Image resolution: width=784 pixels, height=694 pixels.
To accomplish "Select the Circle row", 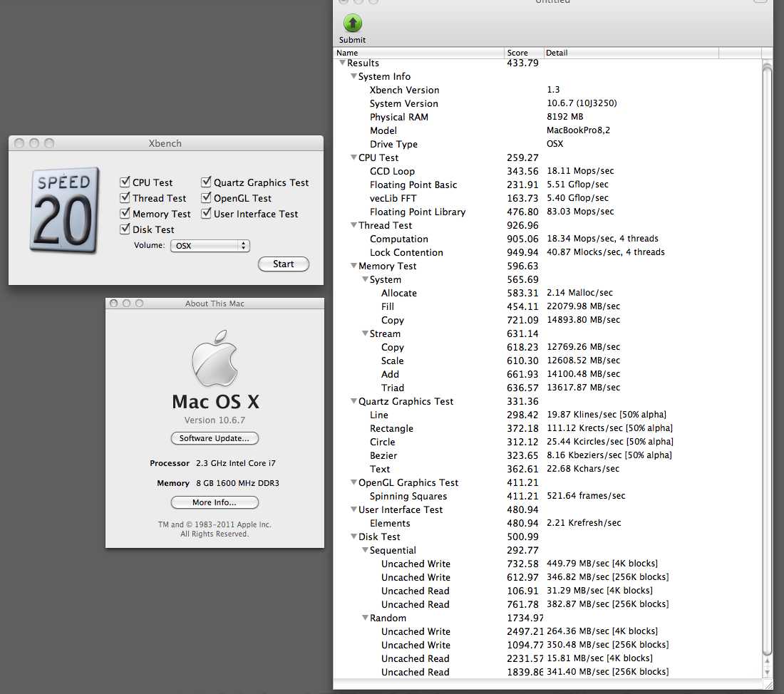I will [x=547, y=442].
